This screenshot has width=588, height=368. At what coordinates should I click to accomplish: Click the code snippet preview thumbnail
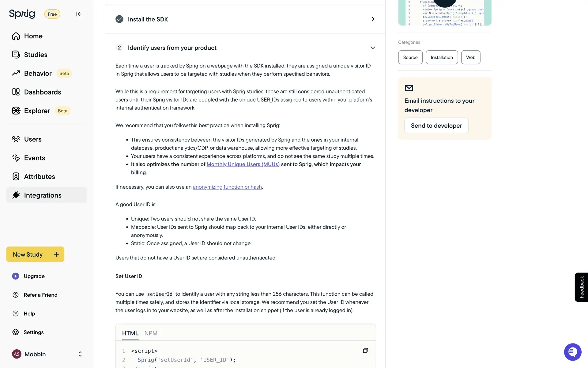(445, 13)
